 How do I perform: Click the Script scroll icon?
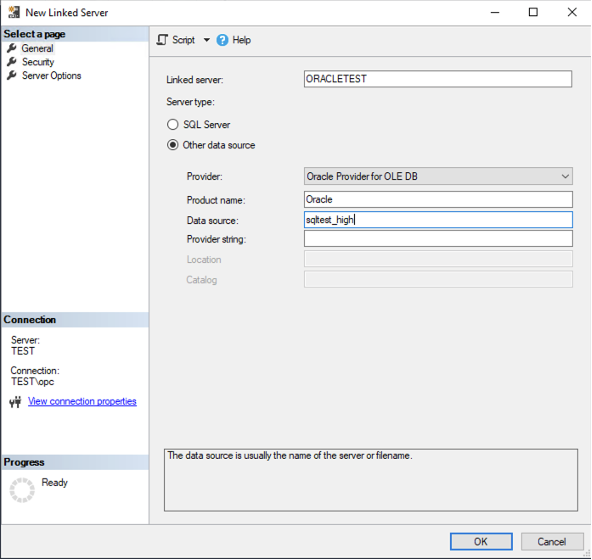pos(162,40)
